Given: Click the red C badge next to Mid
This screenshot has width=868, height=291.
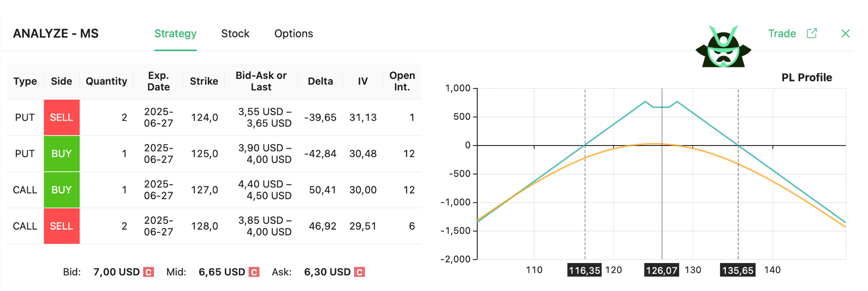Looking at the screenshot, I should (x=254, y=272).
